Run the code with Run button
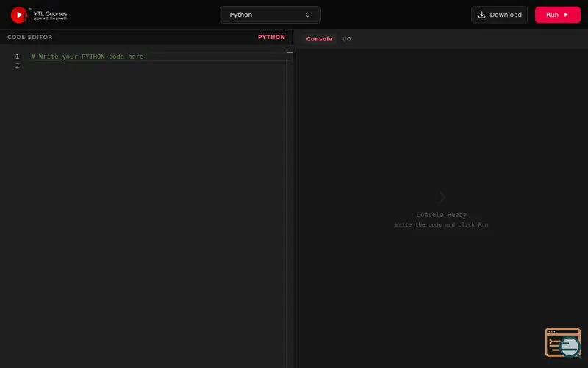The height and width of the screenshot is (368, 588). pos(557,15)
